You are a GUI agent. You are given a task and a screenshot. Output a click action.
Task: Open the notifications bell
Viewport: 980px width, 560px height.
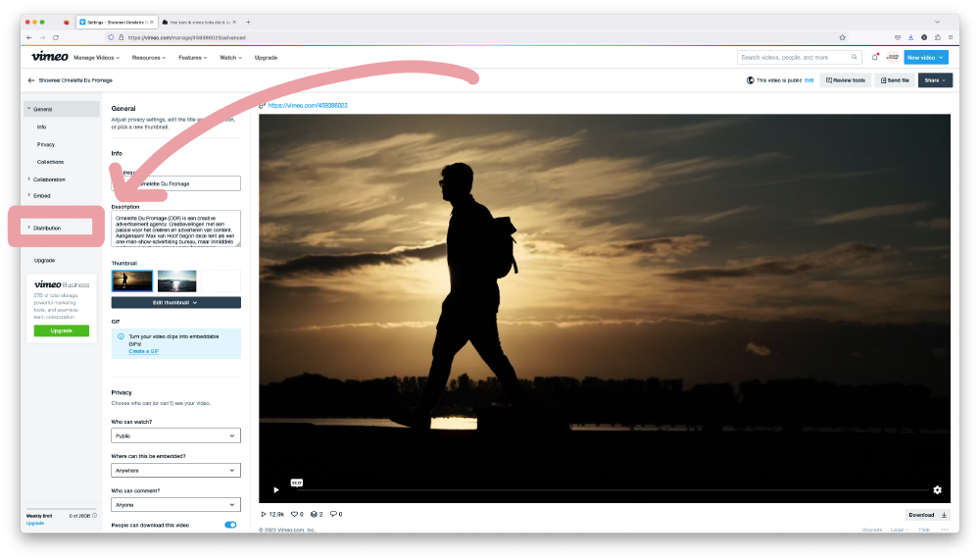874,57
